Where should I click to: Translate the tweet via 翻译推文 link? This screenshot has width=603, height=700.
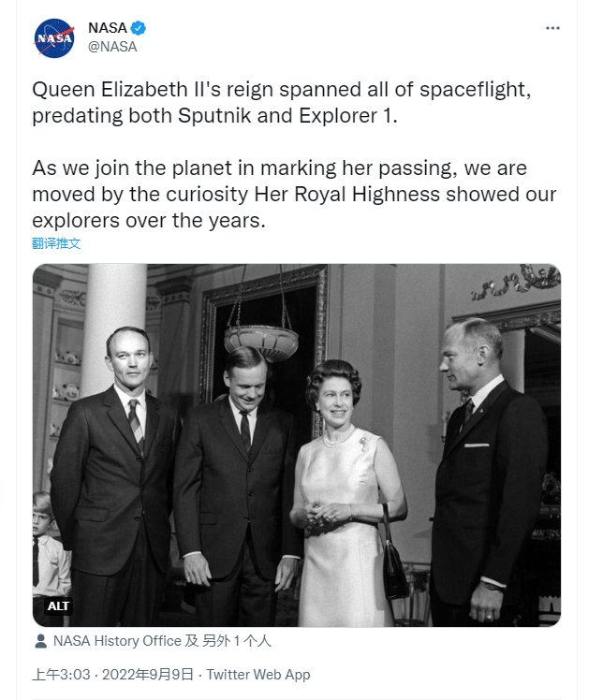click(56, 243)
